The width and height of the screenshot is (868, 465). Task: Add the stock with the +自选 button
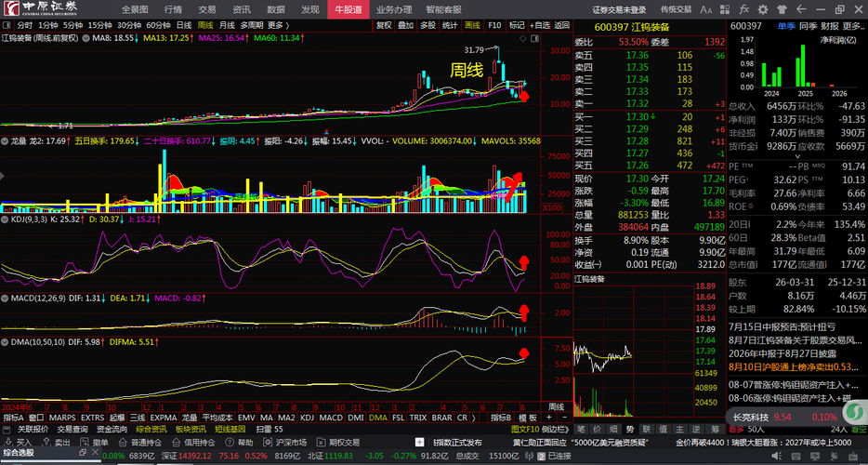(540, 25)
